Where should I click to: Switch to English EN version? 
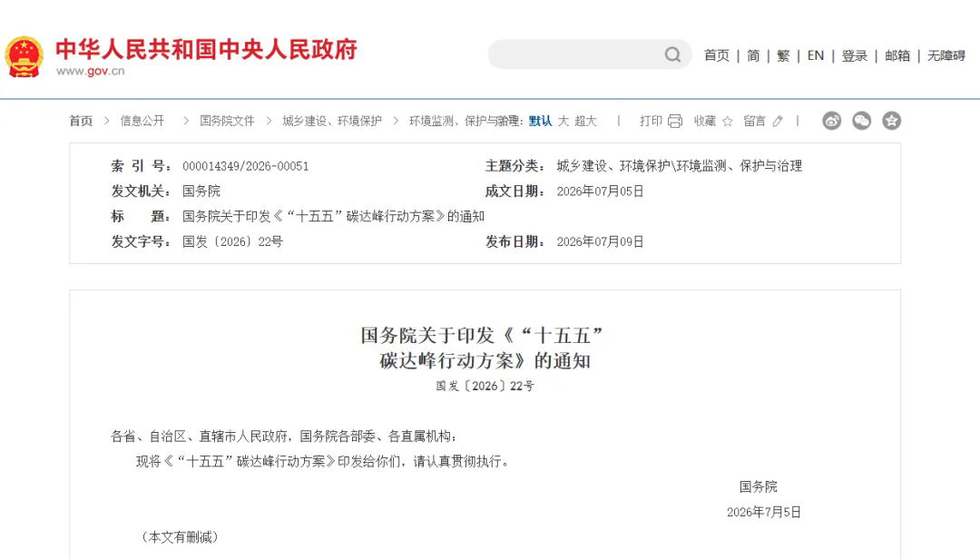pyautogui.click(x=816, y=55)
